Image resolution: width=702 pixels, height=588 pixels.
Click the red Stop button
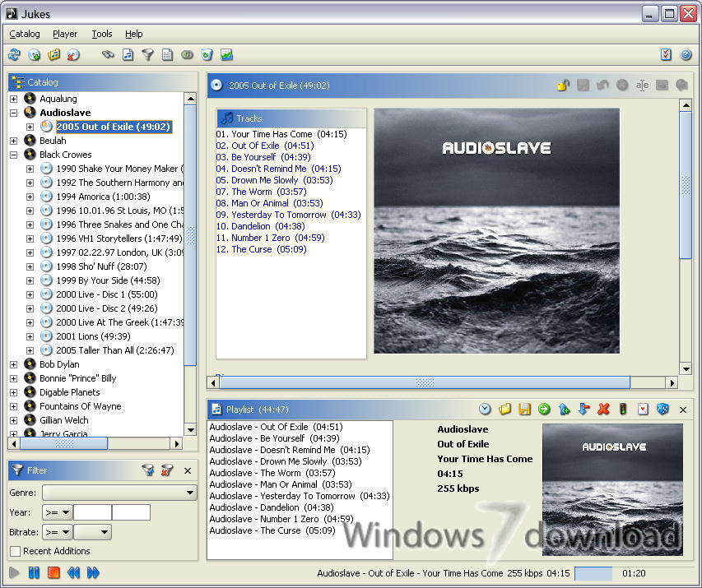point(53,572)
